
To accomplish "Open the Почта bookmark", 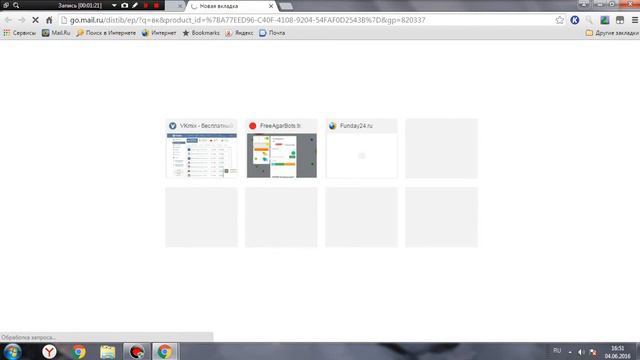I will tap(272, 33).
